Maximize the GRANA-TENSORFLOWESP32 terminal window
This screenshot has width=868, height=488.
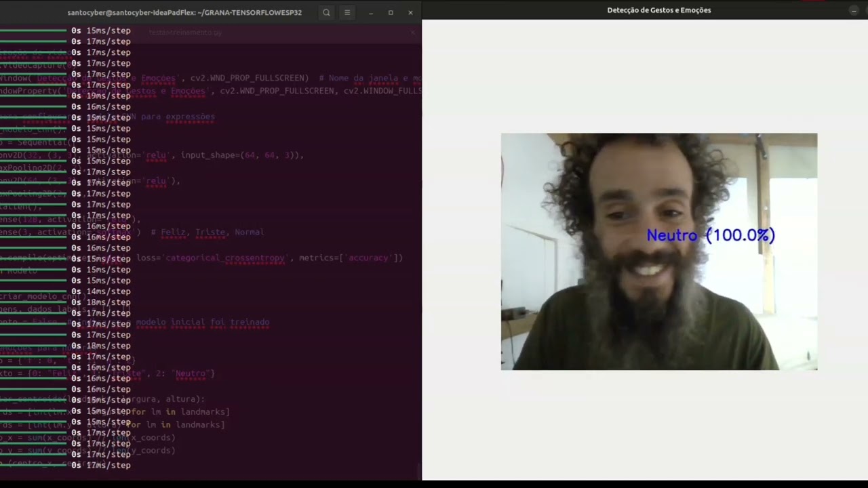[391, 12]
